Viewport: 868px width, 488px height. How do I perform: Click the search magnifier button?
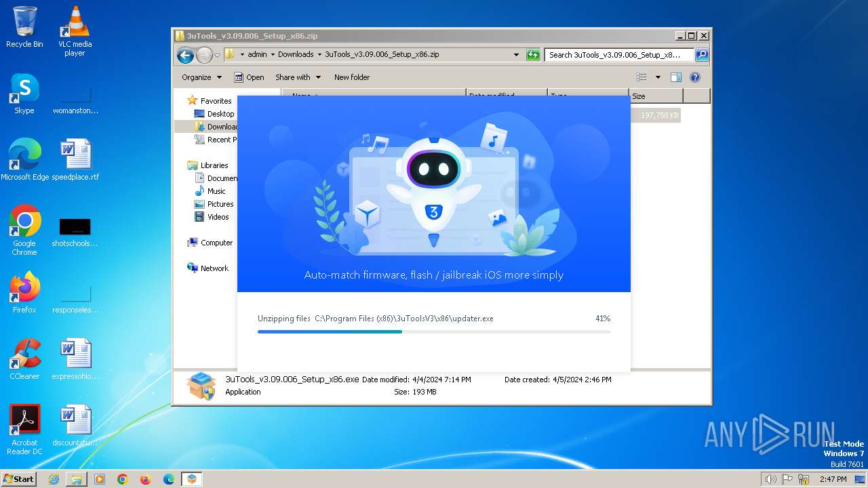pos(702,55)
